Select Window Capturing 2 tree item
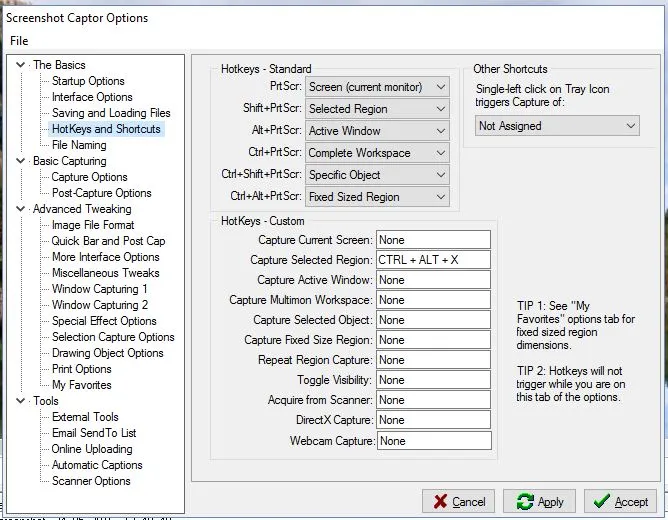 (100, 305)
